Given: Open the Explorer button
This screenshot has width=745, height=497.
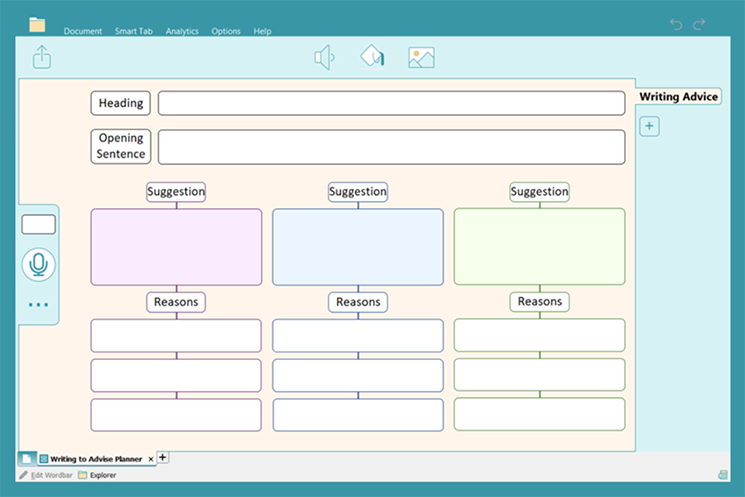Looking at the screenshot, I should [97, 475].
